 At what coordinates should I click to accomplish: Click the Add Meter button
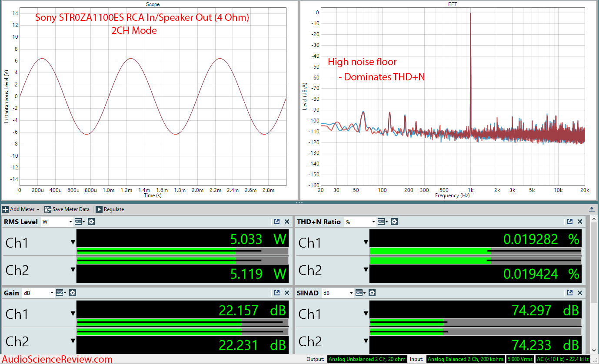(x=21, y=209)
